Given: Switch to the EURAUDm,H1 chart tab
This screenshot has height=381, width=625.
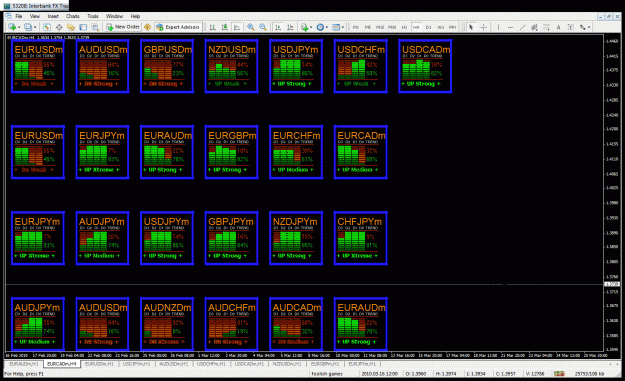Looking at the screenshot, I should click(x=24, y=364).
